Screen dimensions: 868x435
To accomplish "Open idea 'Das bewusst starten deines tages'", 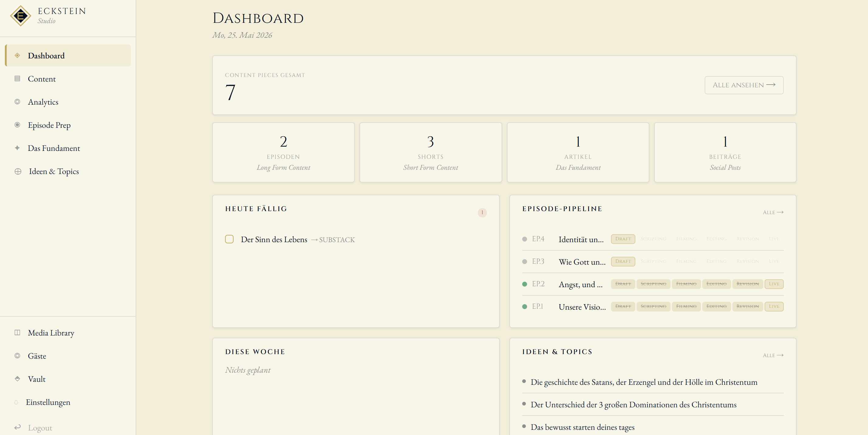I will coord(653,427).
